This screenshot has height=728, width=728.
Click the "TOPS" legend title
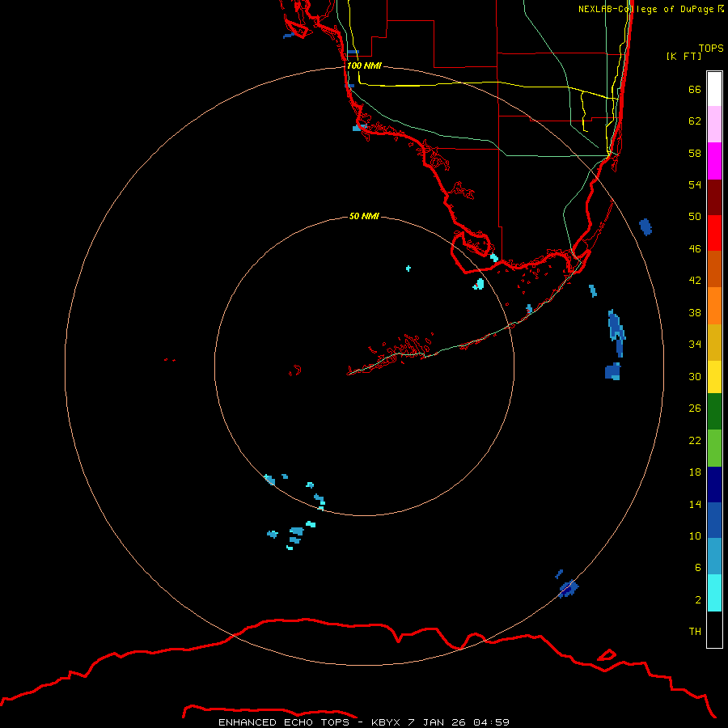tap(711, 49)
